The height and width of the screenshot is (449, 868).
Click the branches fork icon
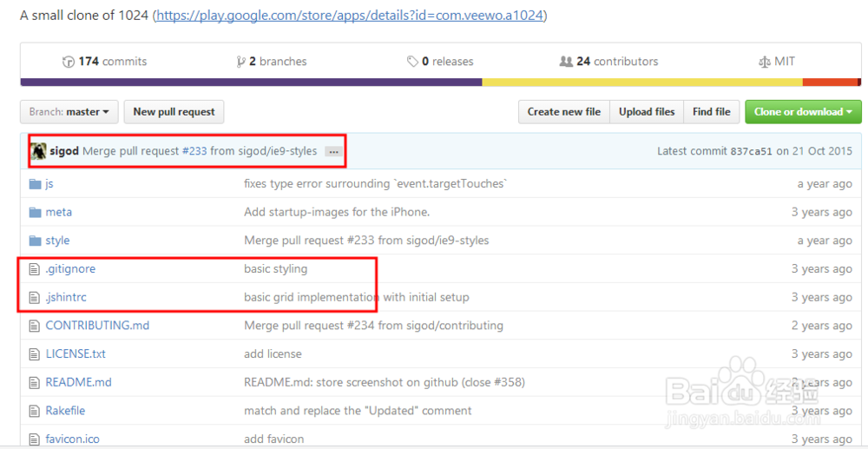tap(240, 62)
